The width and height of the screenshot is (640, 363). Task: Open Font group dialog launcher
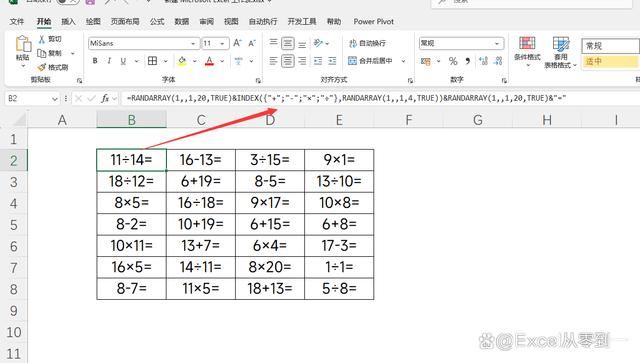coord(258,80)
